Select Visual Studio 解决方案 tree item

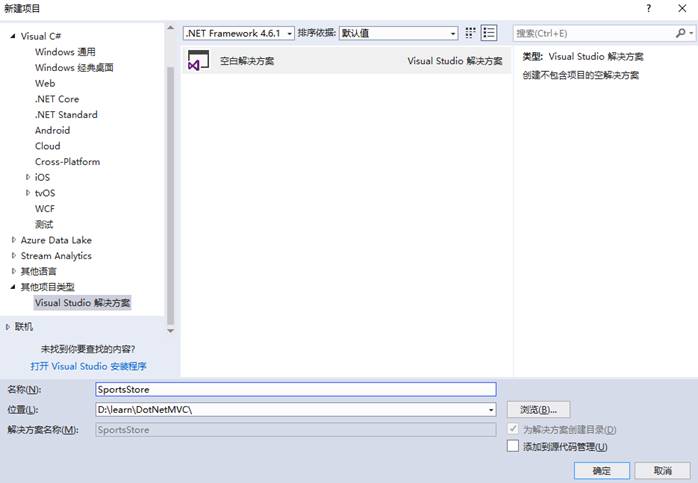pyautogui.click(x=82, y=303)
